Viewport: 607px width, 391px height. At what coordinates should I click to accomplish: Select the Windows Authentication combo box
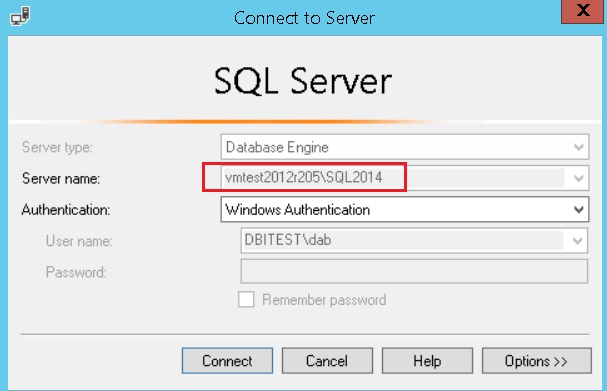pyautogui.click(x=405, y=209)
